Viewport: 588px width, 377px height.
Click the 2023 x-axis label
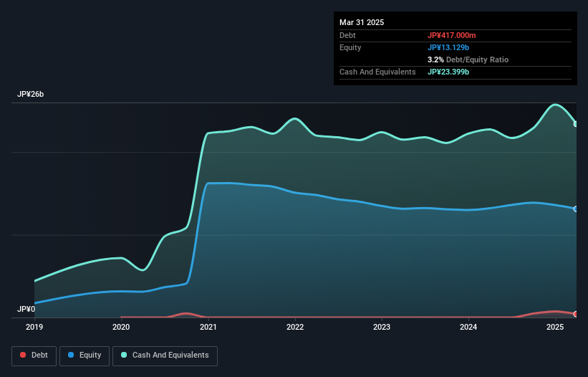pos(382,327)
